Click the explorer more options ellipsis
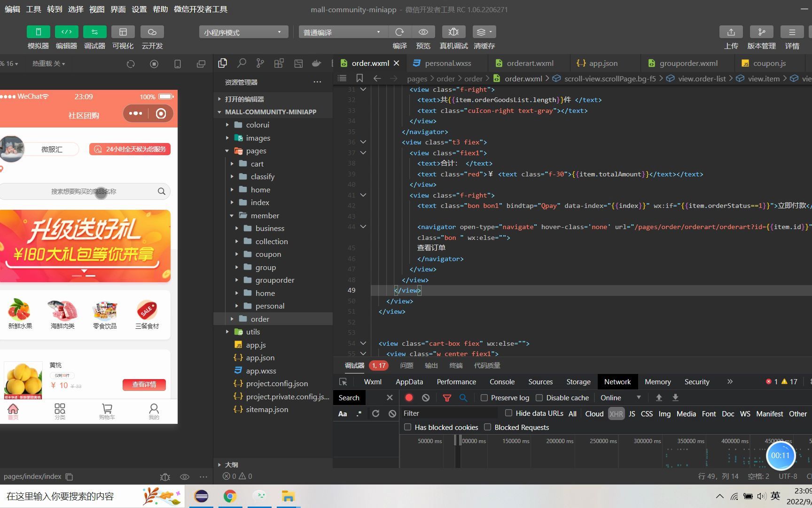The image size is (812, 508). [318, 82]
